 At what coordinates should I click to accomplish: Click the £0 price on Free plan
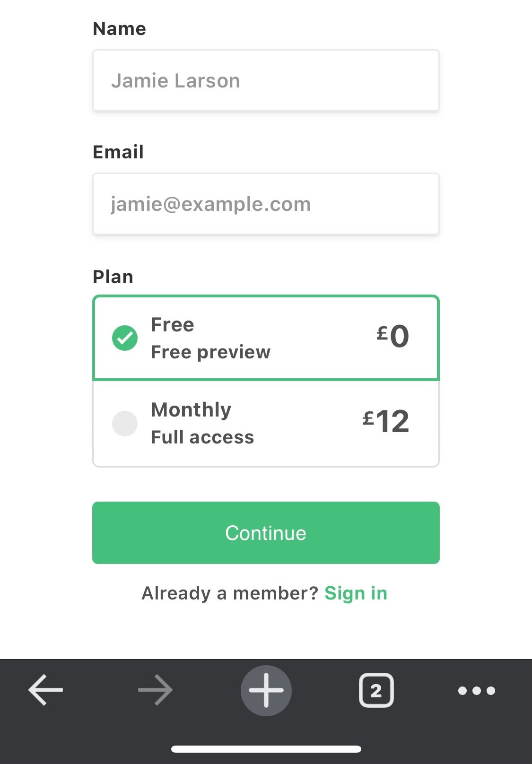coord(392,336)
